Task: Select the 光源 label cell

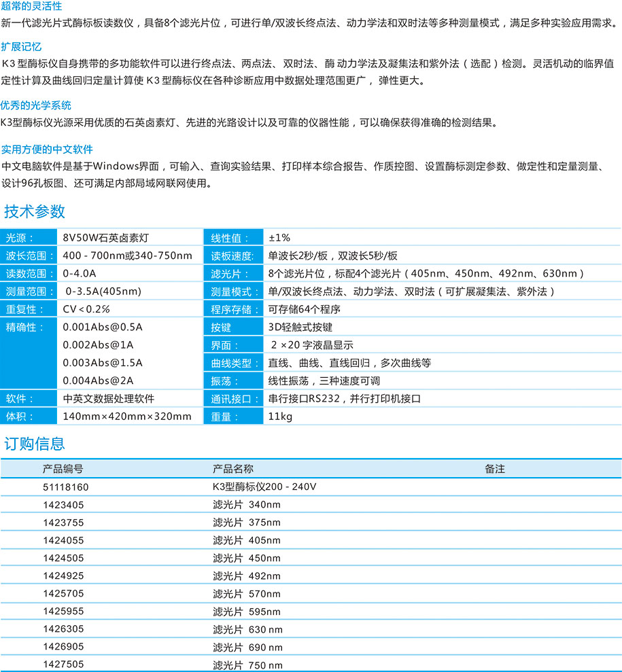Action: tap(29, 237)
